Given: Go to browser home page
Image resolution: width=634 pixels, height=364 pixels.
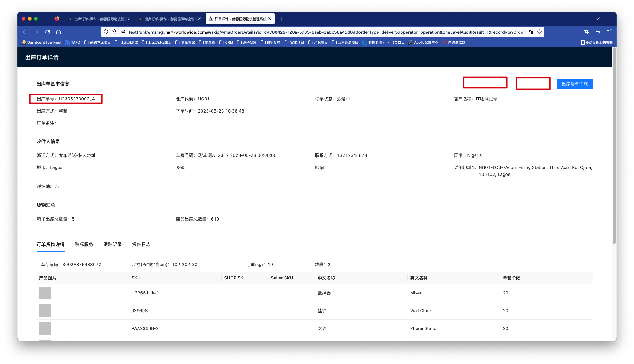Looking at the screenshot, I should pyautogui.click(x=58, y=32).
